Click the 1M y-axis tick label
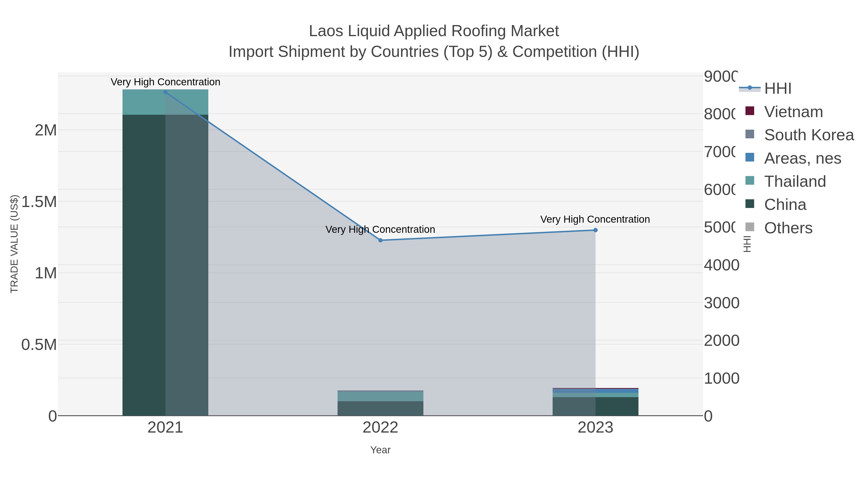Image resolution: width=868 pixels, height=488 pixels. tap(46, 273)
